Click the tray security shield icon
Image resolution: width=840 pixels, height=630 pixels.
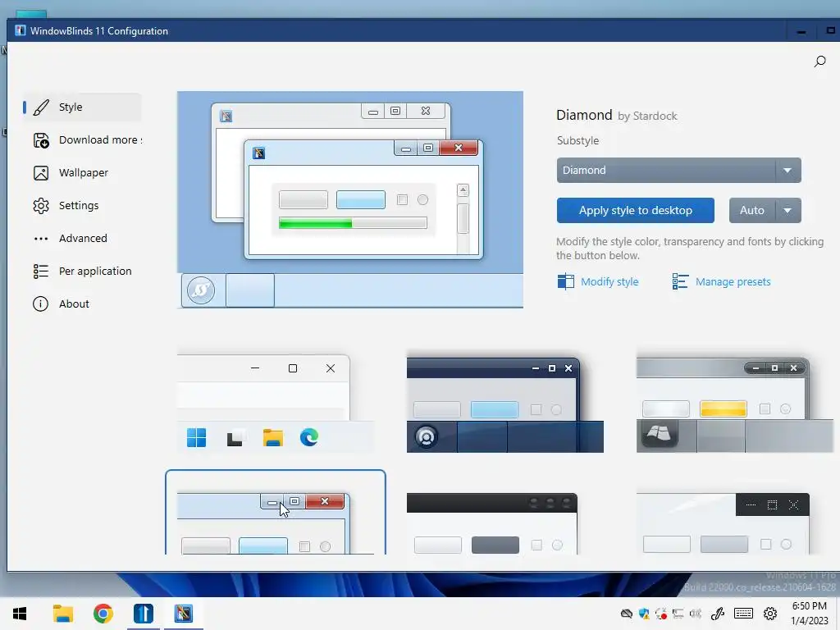pyautogui.click(x=645, y=614)
